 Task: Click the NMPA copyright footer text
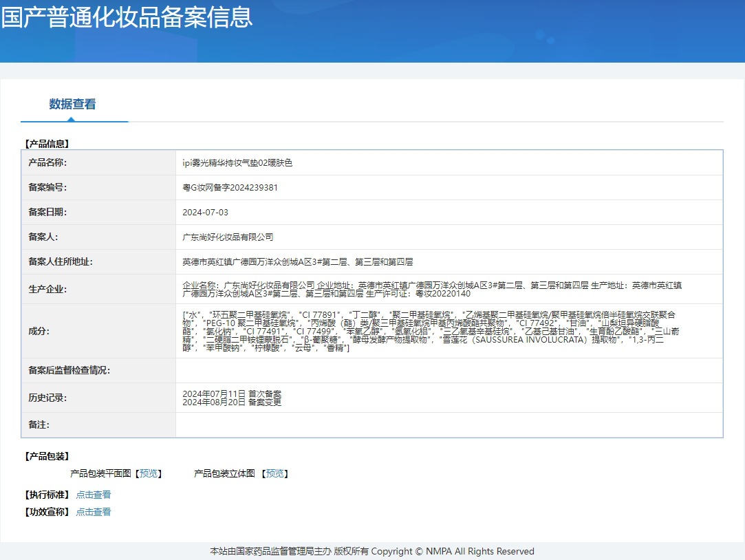[x=372, y=552]
